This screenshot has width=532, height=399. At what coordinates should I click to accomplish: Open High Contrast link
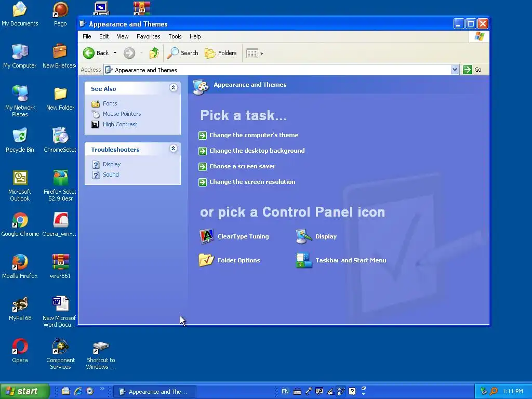[120, 124]
